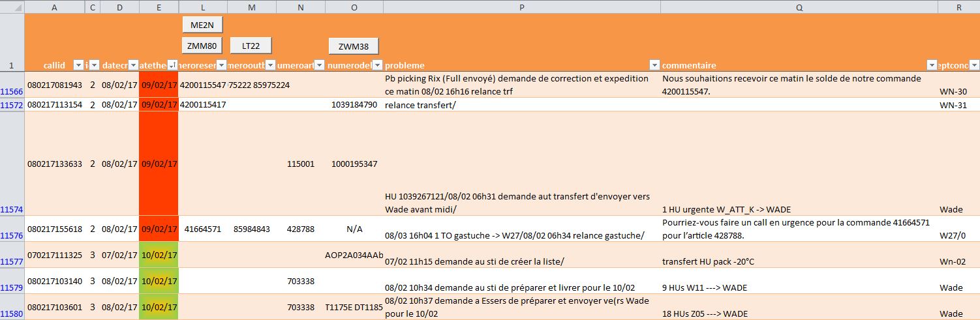Image resolution: width=980 pixels, height=320 pixels.
Task: Select cell with callid 070217111325
Action: pos(55,255)
